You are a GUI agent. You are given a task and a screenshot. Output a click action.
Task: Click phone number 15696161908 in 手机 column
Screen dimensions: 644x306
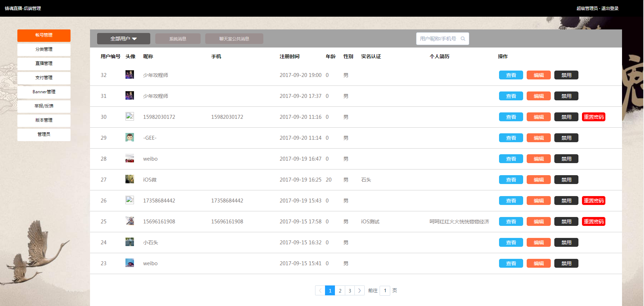click(x=227, y=222)
